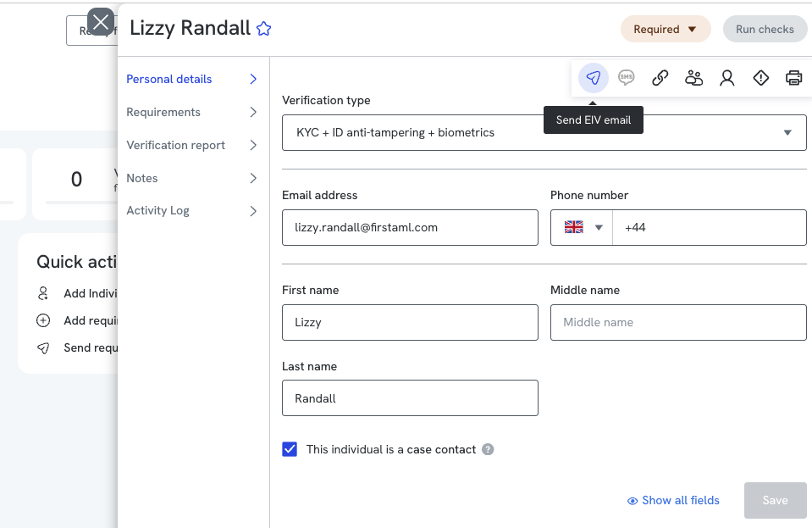Click the Send request quick action text
Viewport: 812px width, 528px height.
click(91, 347)
